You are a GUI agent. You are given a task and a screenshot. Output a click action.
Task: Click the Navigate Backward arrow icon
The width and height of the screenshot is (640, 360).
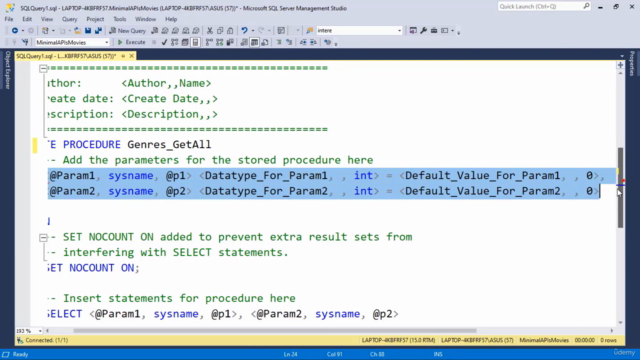[x=15, y=31]
